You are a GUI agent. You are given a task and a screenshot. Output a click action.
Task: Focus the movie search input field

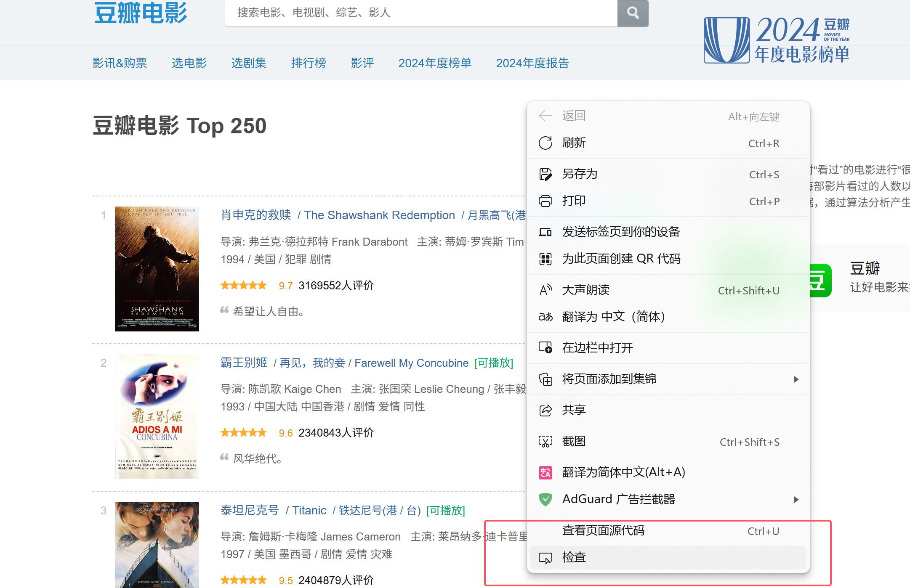[x=421, y=13]
